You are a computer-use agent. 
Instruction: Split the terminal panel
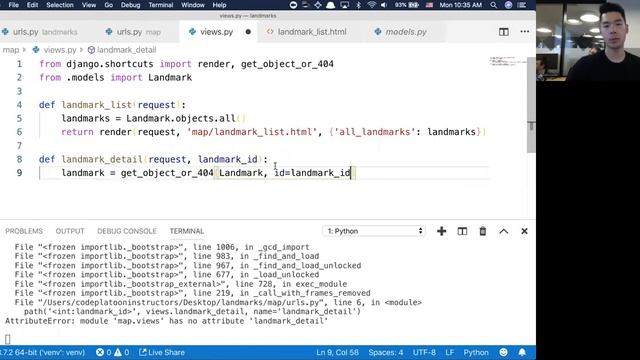point(462,231)
